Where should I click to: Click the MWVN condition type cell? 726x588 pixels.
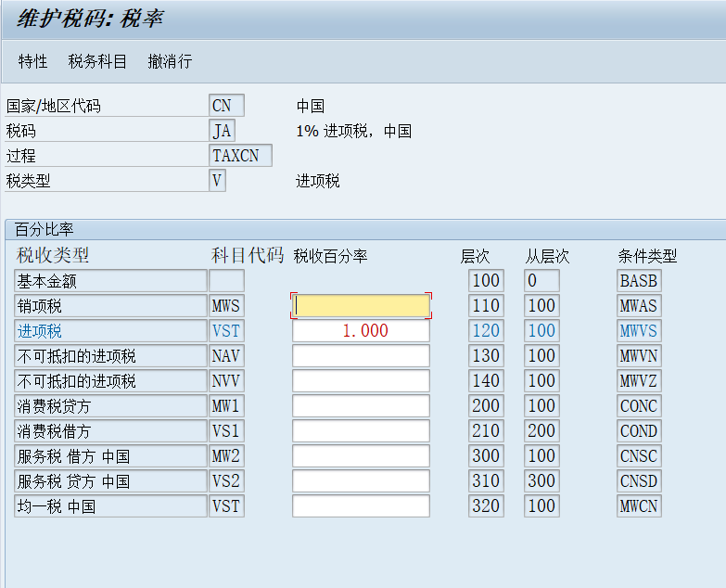click(639, 355)
